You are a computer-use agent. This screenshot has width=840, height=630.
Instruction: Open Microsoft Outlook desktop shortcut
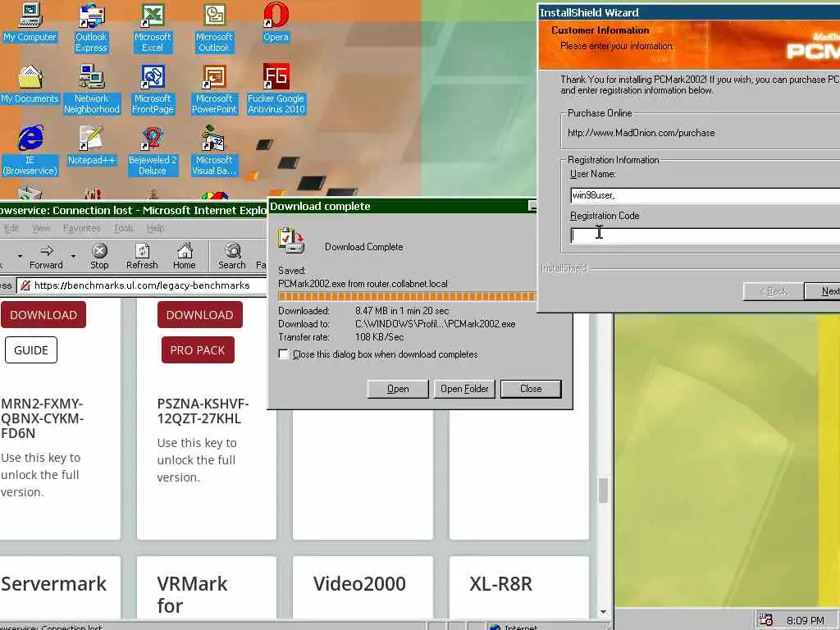(214, 27)
